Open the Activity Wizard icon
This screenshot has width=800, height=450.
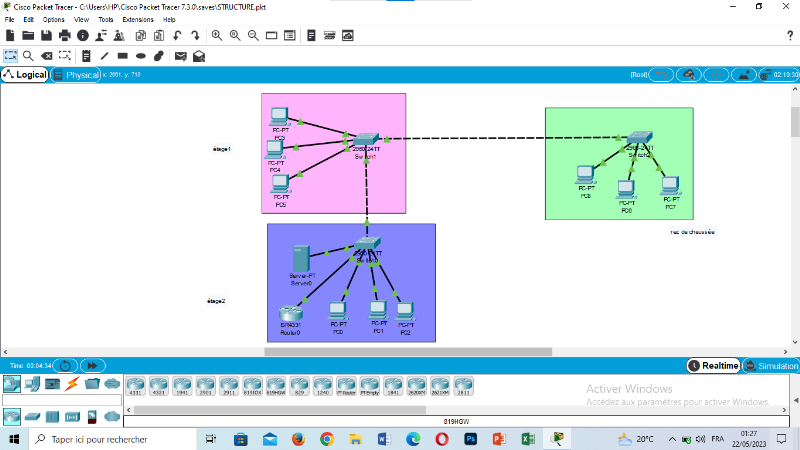pos(119,36)
